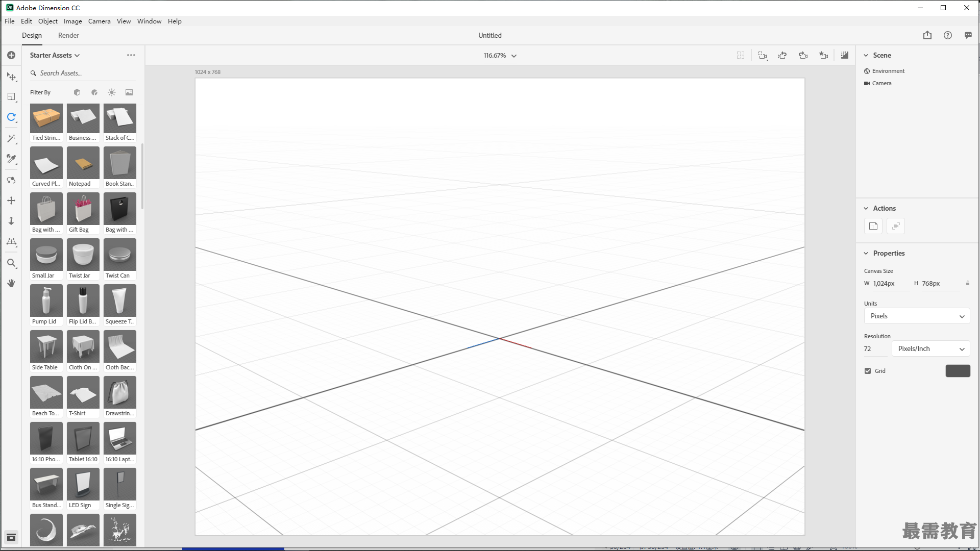Viewport: 980px width, 551px height.
Task: Collapse the Properties panel
Action: [866, 253]
